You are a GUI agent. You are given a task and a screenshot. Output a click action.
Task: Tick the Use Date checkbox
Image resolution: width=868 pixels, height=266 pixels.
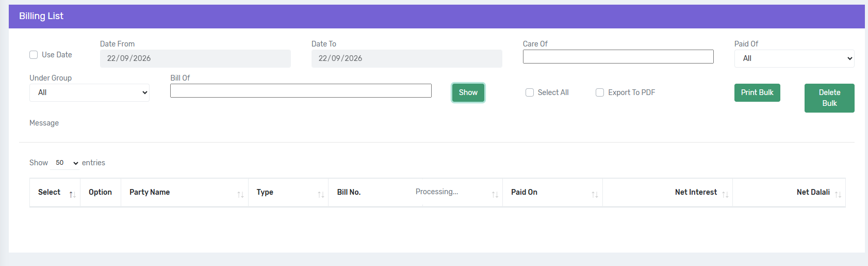click(34, 55)
